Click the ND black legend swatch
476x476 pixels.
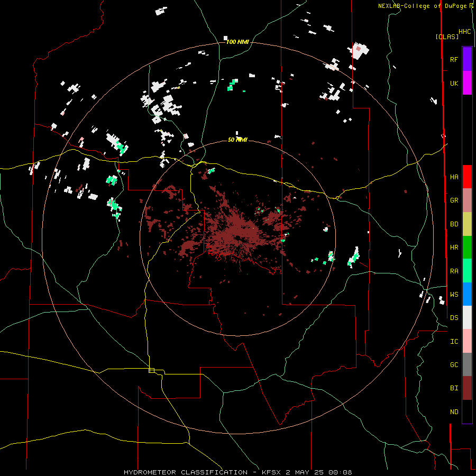pyautogui.click(x=467, y=411)
